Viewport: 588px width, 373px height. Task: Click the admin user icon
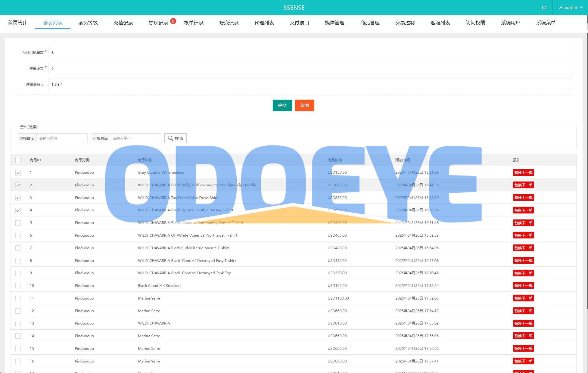561,8
